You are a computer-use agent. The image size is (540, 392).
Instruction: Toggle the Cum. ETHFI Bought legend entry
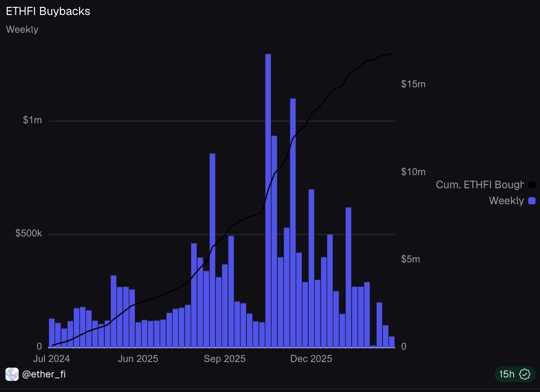click(x=485, y=185)
